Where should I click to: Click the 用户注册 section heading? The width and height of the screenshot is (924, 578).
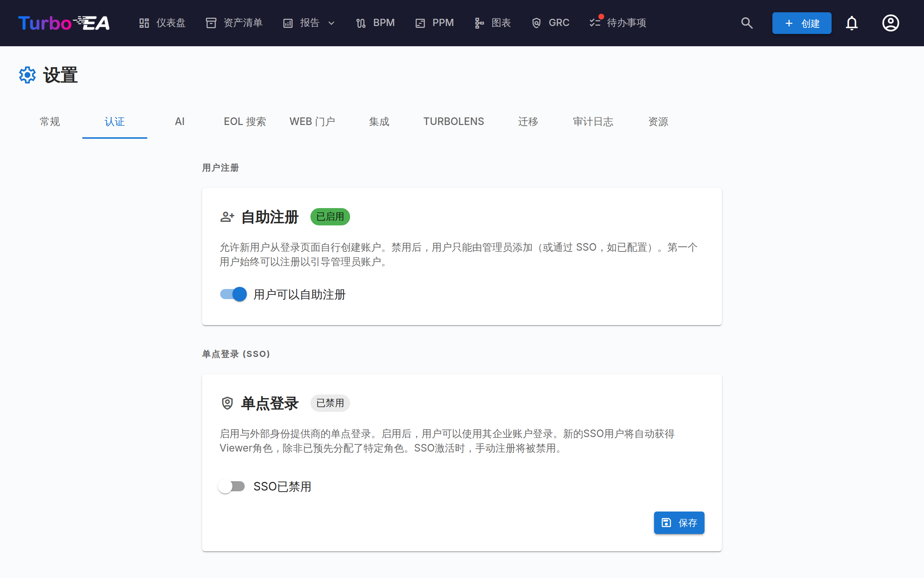pyautogui.click(x=220, y=168)
